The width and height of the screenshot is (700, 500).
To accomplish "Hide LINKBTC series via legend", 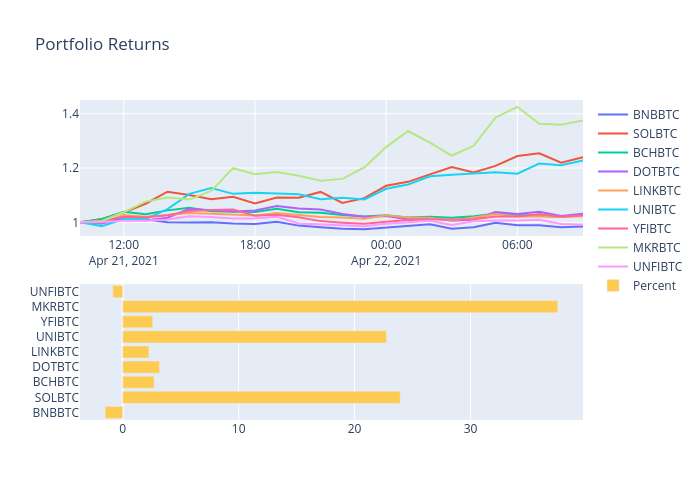I will (656, 190).
